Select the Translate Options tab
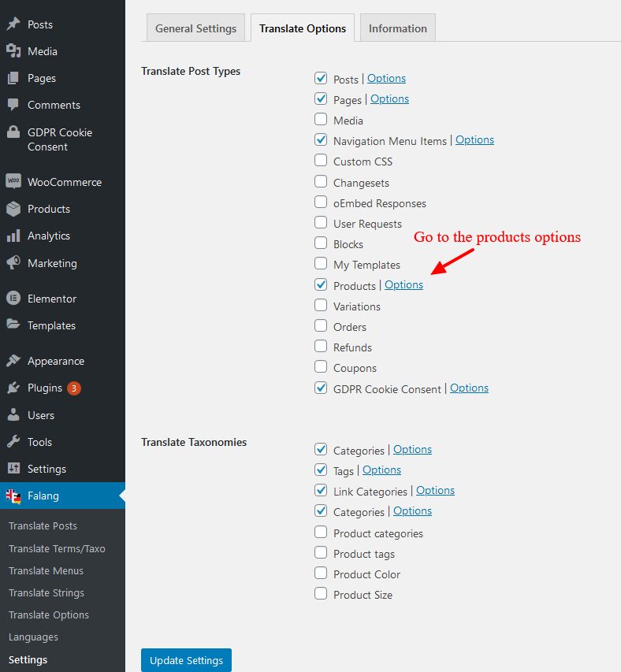 click(303, 28)
